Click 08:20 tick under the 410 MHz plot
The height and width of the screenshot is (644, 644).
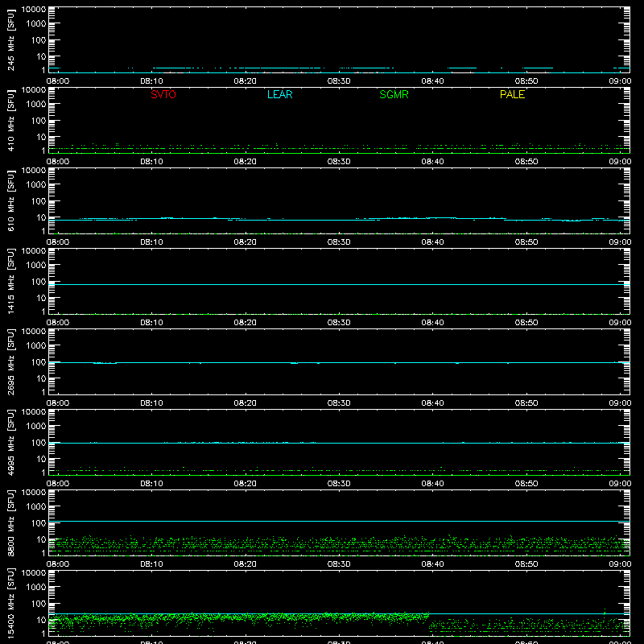tap(246, 162)
